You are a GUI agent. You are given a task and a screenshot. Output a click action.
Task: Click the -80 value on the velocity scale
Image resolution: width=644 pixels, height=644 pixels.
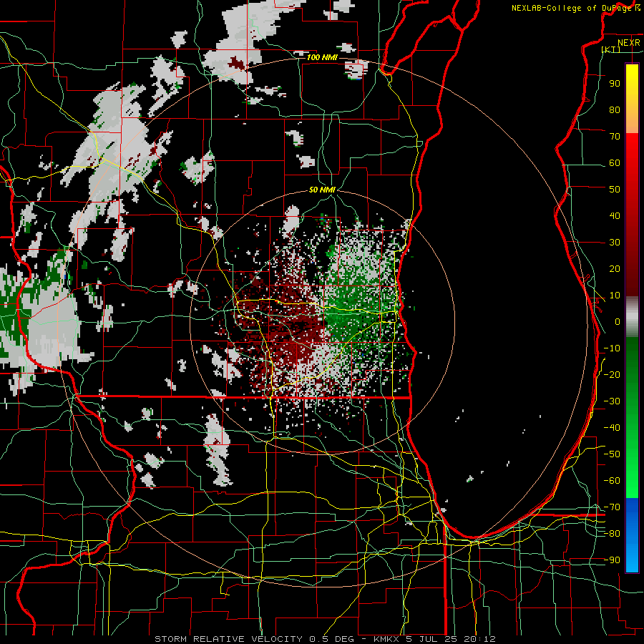pos(612,534)
